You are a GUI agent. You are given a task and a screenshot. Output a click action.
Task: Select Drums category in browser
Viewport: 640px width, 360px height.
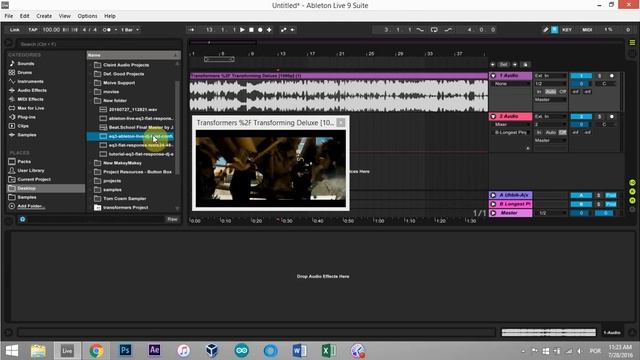click(x=24, y=73)
